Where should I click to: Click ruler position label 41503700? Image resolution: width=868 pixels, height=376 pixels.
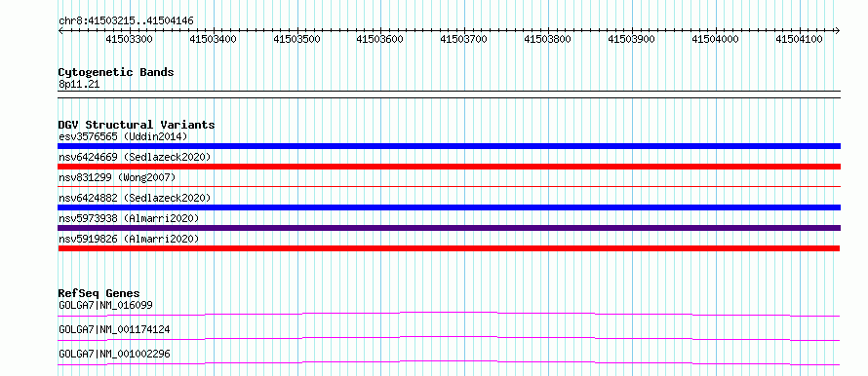[464, 39]
